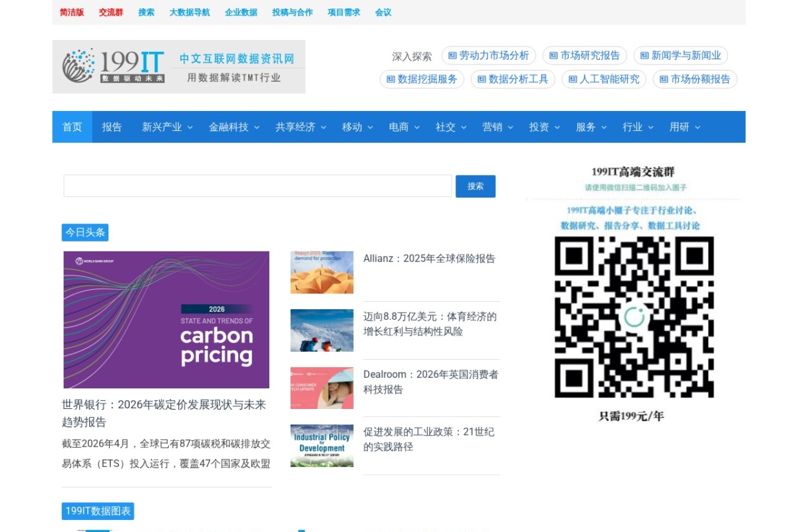Click the 中文互联网数据资讯网 banner text
The height and width of the screenshot is (532, 798).
(x=237, y=59)
